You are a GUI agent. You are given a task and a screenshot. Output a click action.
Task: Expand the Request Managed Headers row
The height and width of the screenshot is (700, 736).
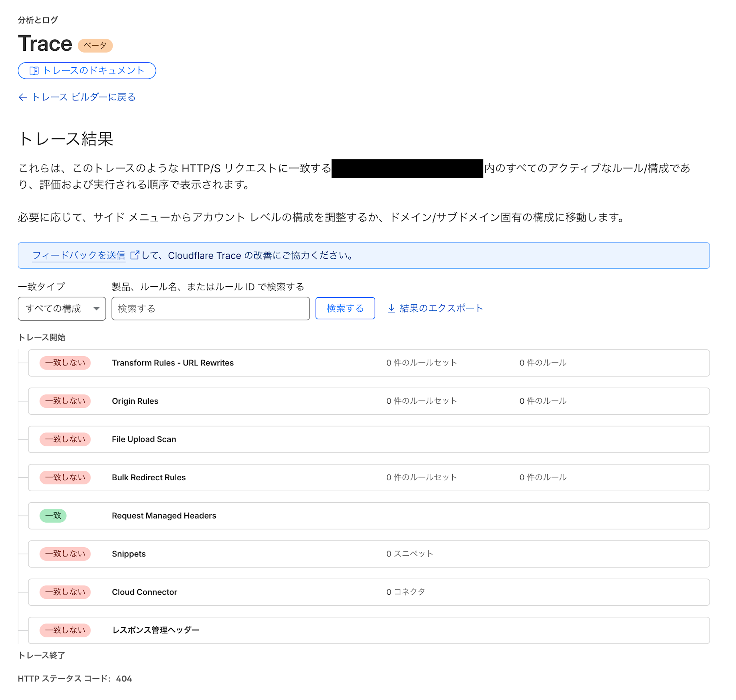click(x=164, y=516)
